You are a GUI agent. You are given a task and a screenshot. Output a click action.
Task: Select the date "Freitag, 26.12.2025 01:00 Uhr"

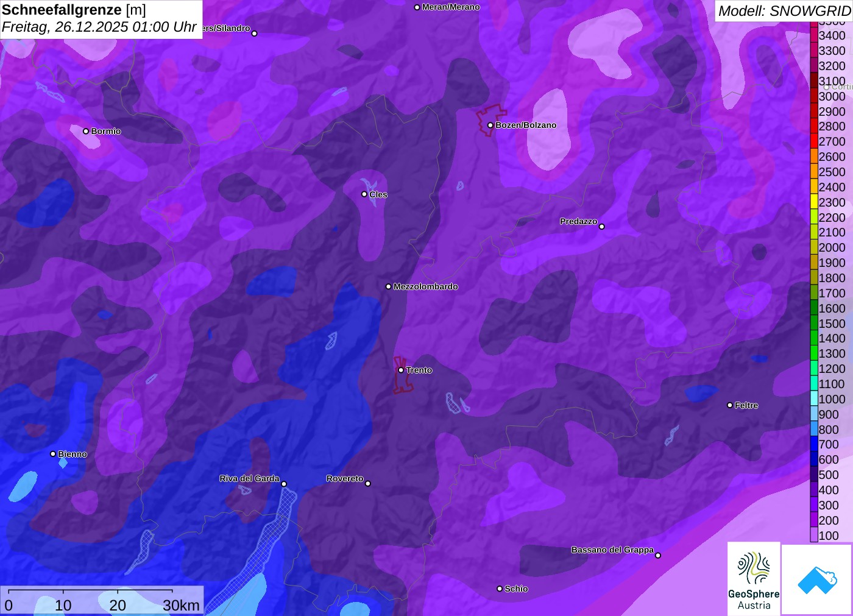[99, 27]
